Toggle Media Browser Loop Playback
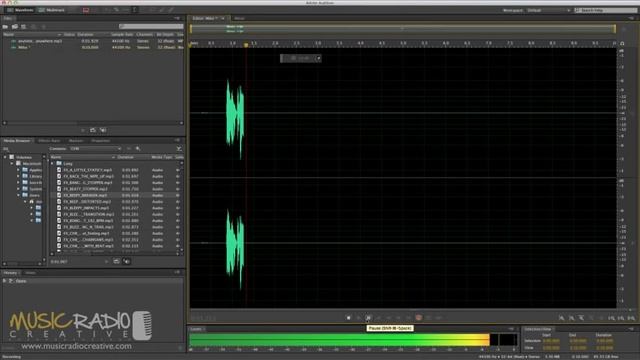Screen dimensions: 640x360 [117, 261]
